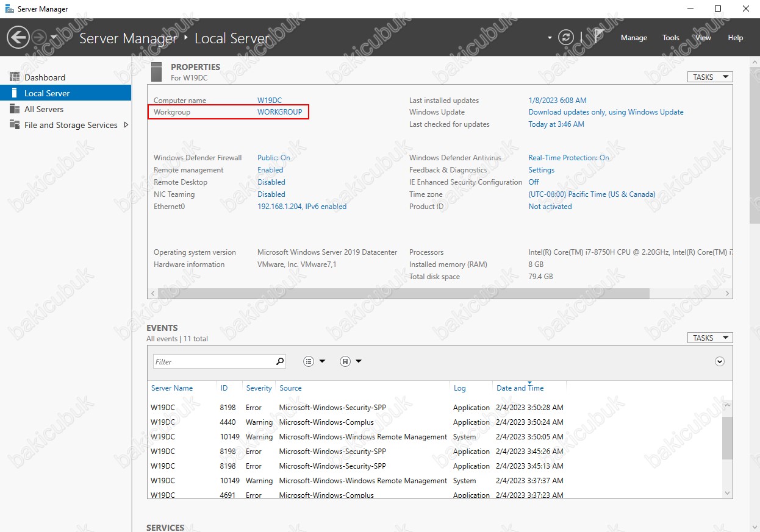
Task: Click the IE Enhanced Security Configuration Off link
Action: (x=534, y=182)
